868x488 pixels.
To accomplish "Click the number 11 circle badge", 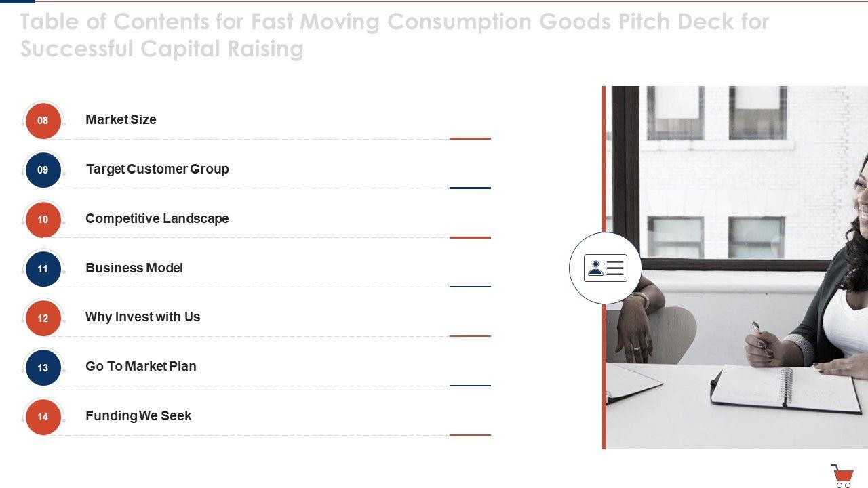I will pos(43,269).
